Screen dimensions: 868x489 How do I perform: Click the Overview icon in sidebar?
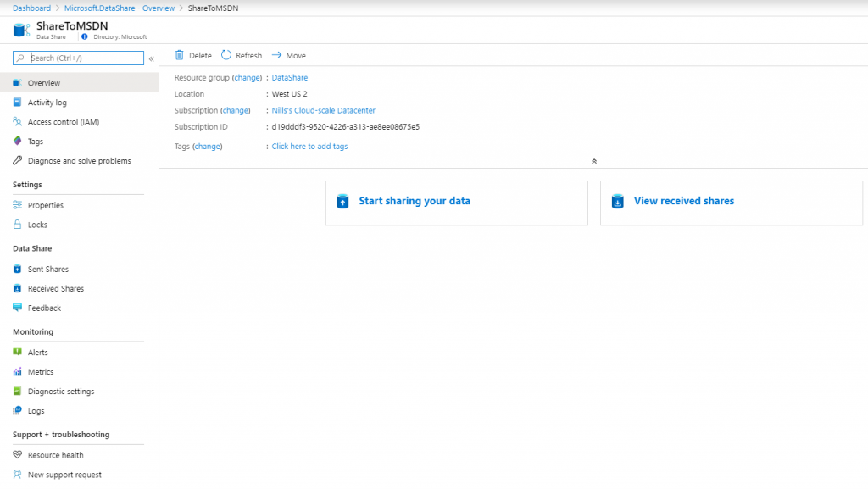point(17,83)
